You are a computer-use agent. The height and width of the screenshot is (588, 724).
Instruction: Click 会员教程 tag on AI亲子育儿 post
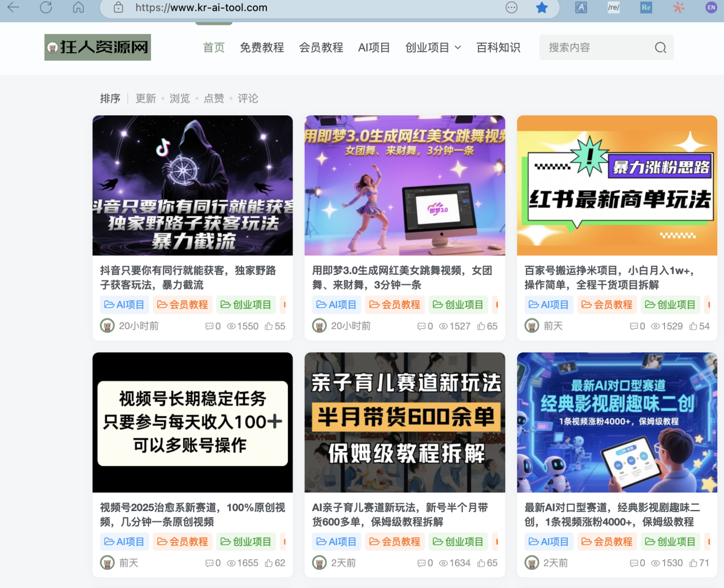tap(395, 542)
